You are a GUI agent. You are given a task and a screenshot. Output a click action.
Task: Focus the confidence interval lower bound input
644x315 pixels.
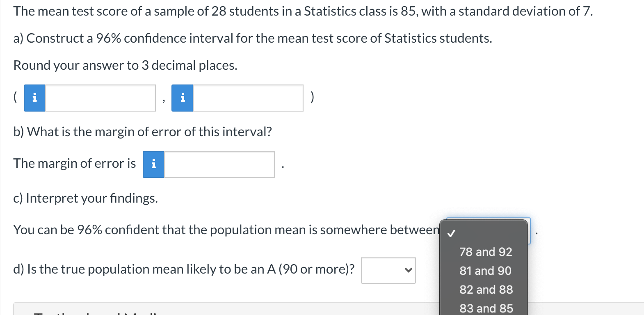pos(100,98)
